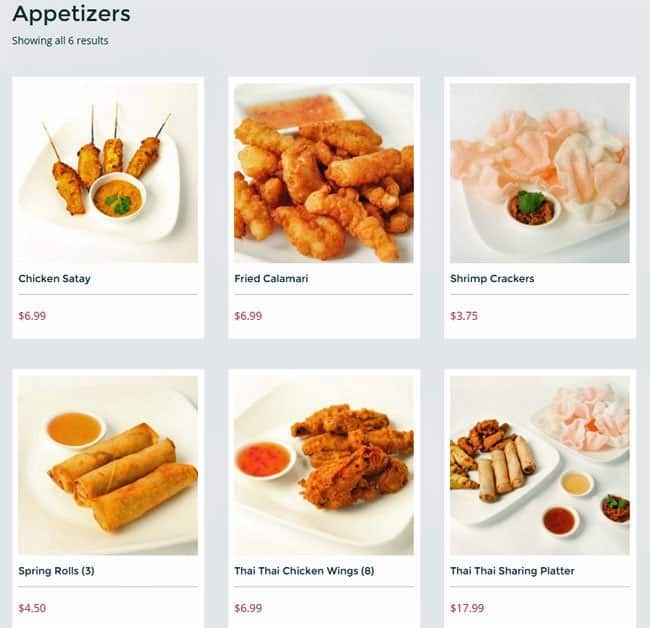
Task: Open the Thai Thai Sharing Platter photo
Action: (540, 465)
